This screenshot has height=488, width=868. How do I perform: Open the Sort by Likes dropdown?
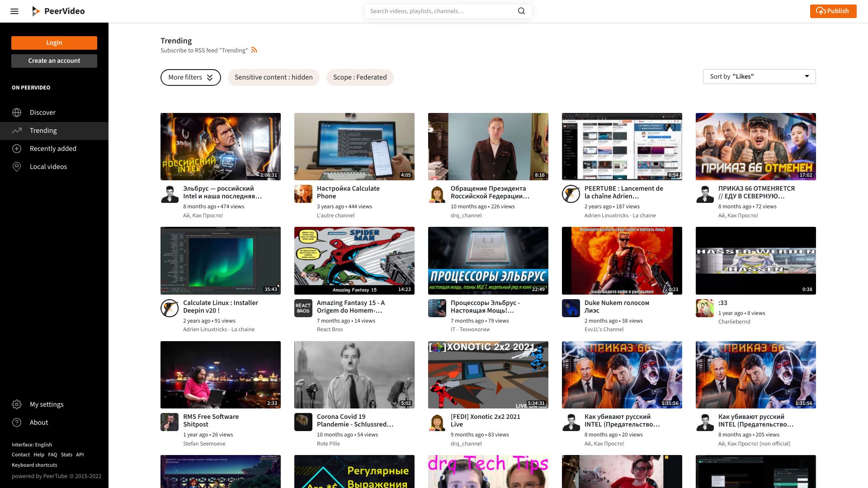[759, 76]
